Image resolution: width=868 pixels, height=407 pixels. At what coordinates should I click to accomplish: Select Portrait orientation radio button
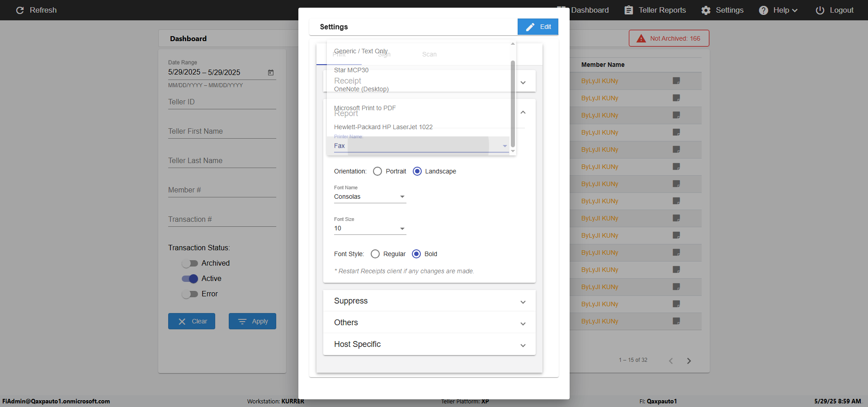tap(377, 171)
